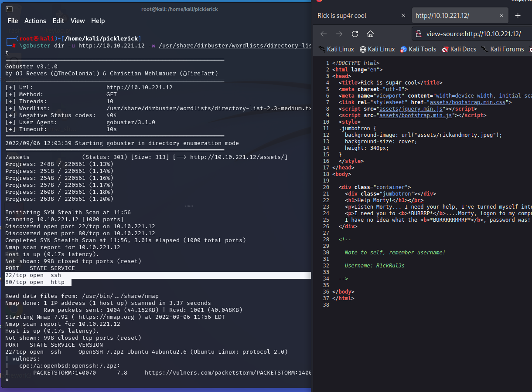The image size is (532, 392).
Task: Open the assets/jquery.min.js source link
Action: 410,109
